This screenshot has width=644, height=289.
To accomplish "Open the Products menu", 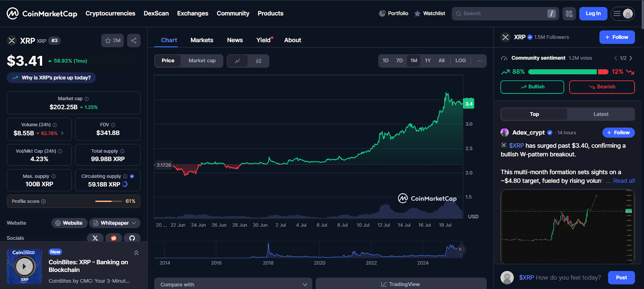I will click(270, 13).
